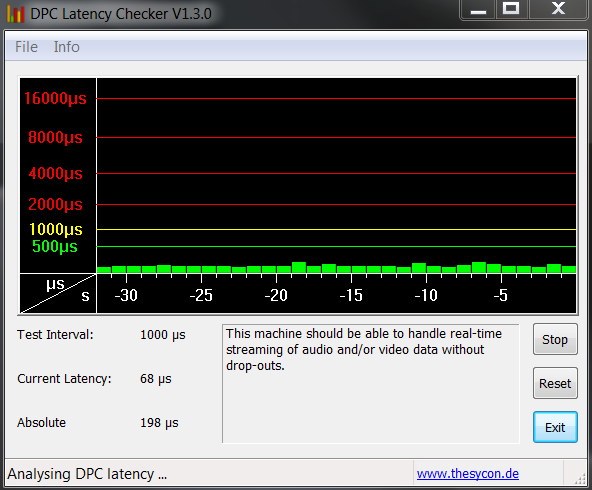
Task: Click the green 500µs axis label
Action: coord(55,247)
